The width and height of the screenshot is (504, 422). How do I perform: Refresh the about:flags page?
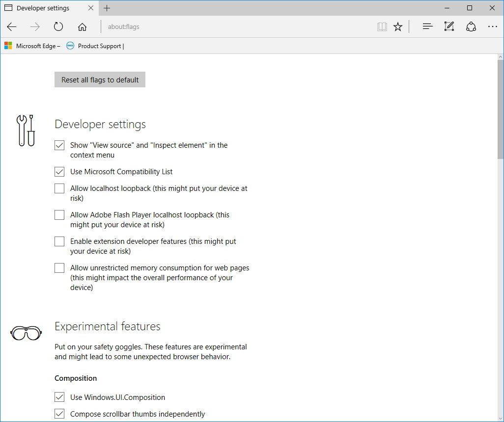(58, 26)
